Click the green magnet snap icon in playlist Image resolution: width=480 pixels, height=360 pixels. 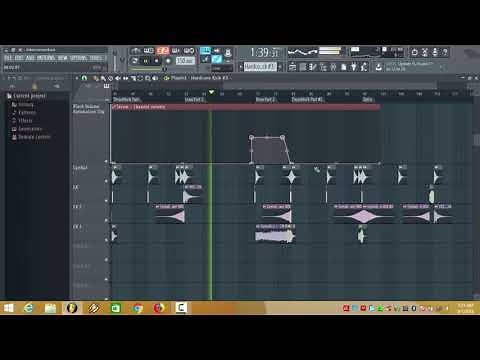tap(84, 78)
